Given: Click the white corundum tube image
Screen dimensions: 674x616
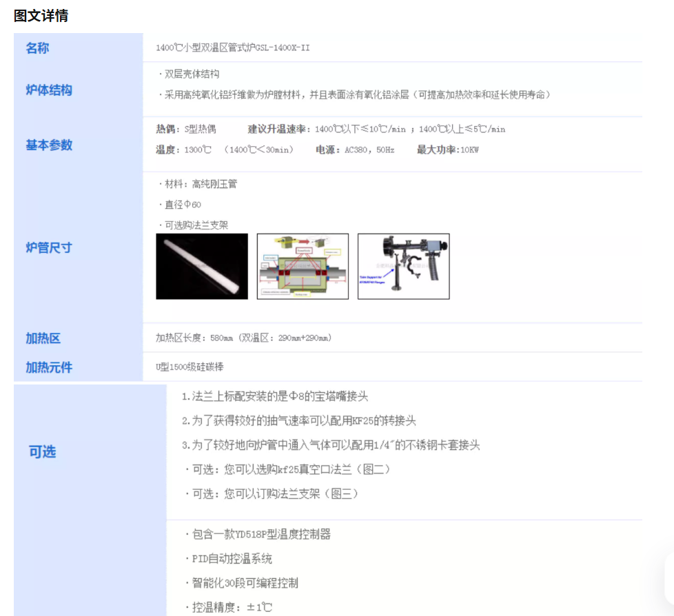Looking at the screenshot, I should (x=202, y=266).
